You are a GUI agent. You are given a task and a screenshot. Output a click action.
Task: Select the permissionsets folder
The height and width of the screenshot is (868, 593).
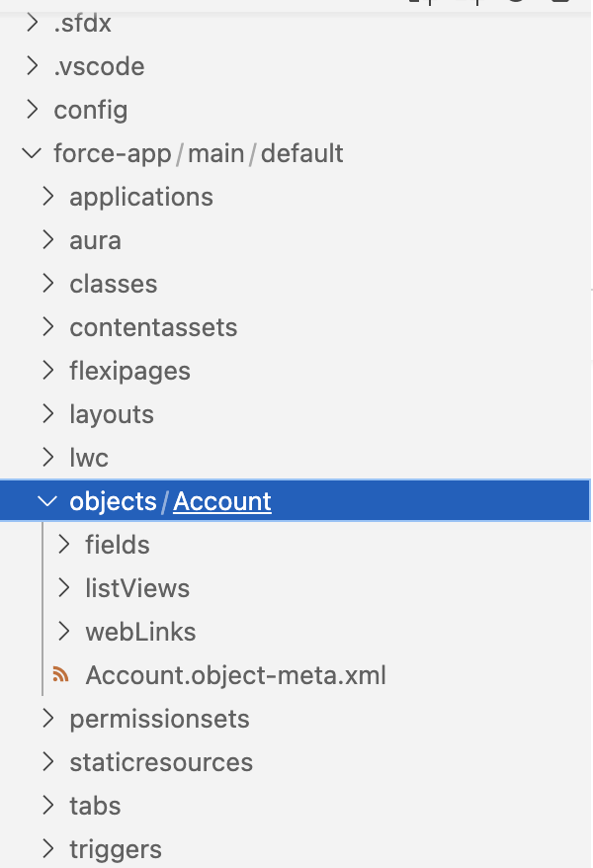159,719
